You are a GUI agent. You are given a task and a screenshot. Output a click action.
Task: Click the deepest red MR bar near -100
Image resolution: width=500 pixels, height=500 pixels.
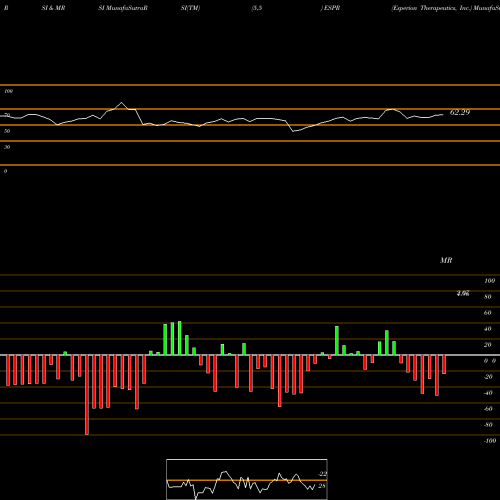87,395
